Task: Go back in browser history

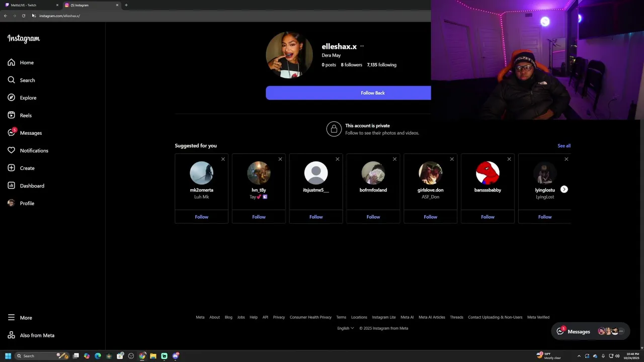Action: (6, 16)
